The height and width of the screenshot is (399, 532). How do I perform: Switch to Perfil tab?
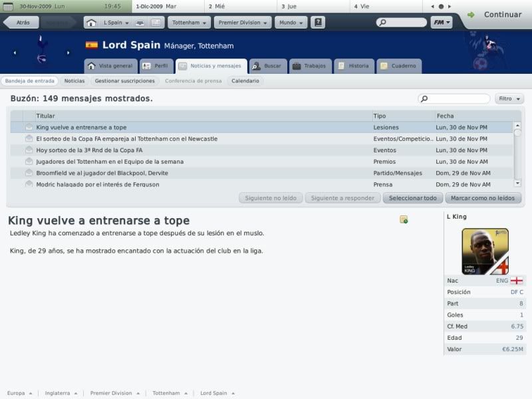[x=156, y=66]
